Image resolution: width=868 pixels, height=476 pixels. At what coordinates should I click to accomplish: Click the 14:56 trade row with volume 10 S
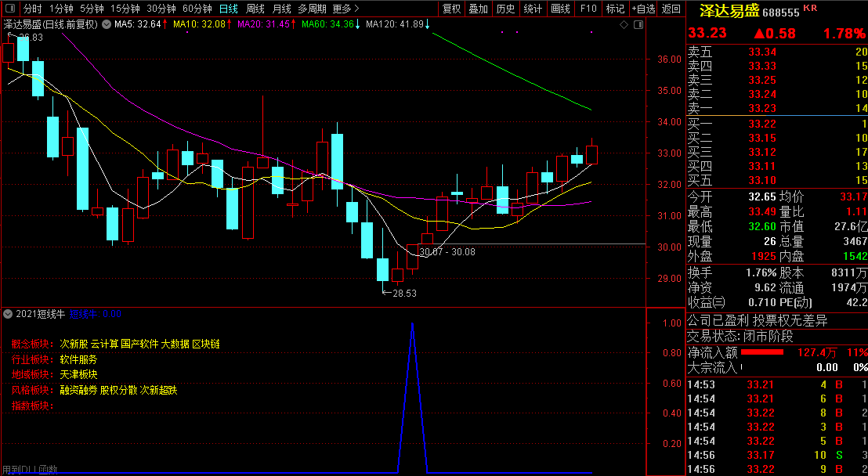click(776, 455)
